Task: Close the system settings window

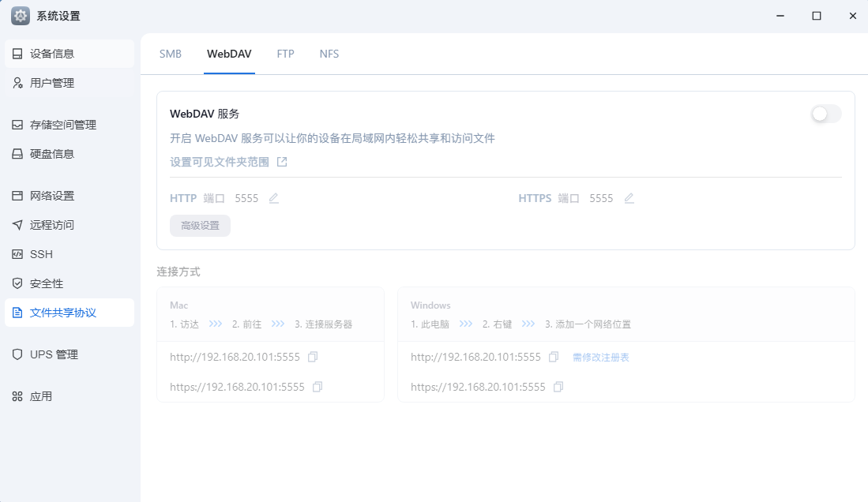Action: (x=853, y=16)
